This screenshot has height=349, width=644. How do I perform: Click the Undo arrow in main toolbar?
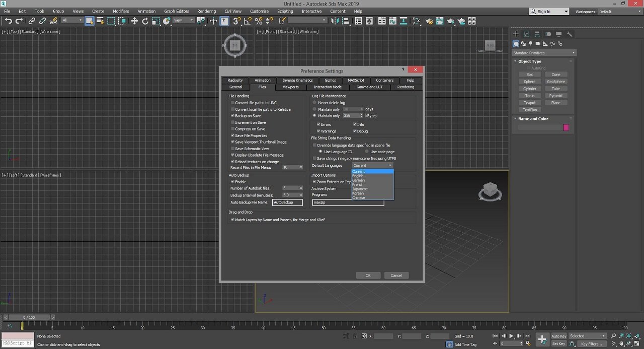[9, 21]
